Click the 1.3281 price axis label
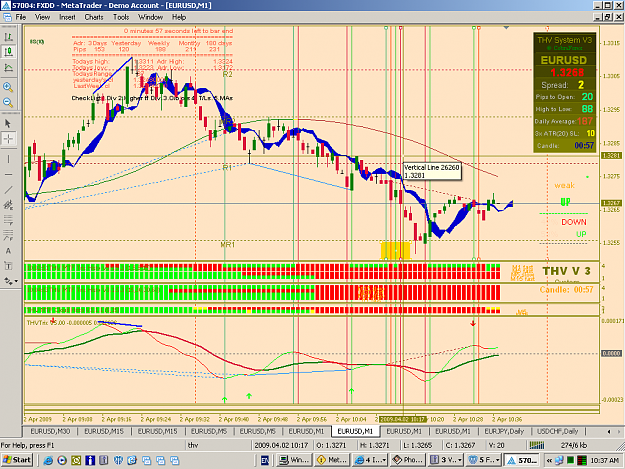This screenshot has width=625, height=469. pos(611,155)
